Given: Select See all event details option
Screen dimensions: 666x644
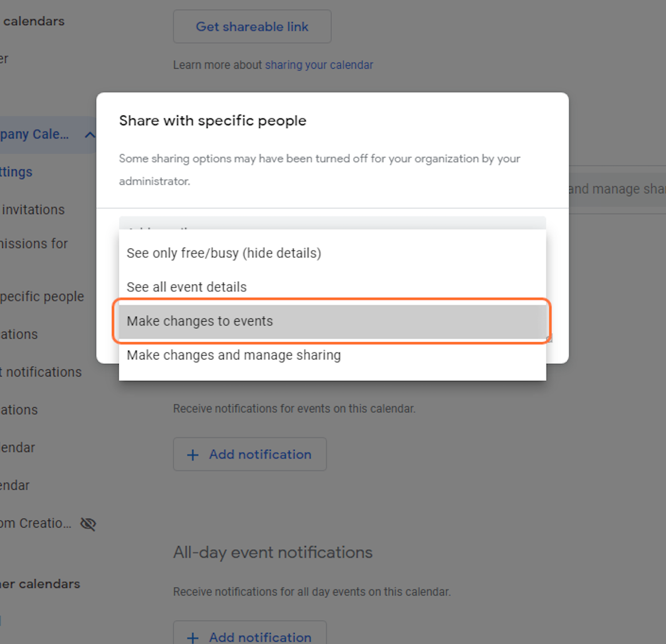Looking at the screenshot, I should click(x=186, y=287).
